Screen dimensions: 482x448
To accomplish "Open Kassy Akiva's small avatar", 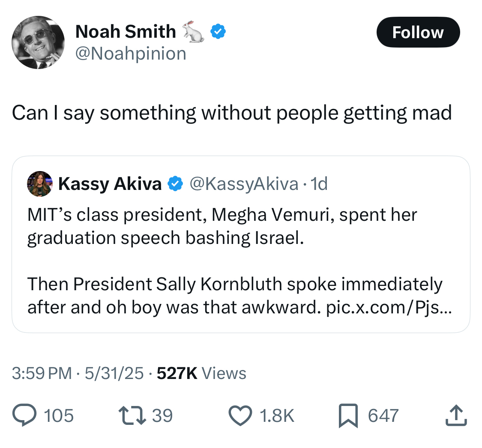I will tap(39, 184).
